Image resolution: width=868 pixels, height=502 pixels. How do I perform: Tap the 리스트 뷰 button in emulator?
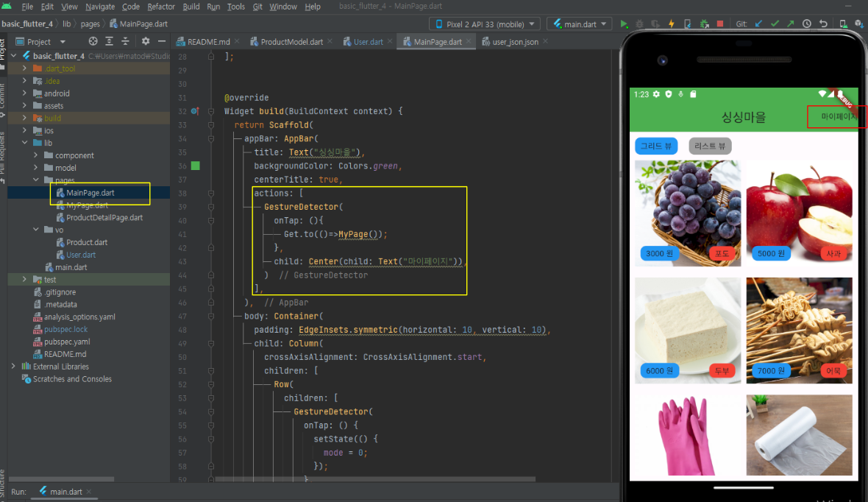(710, 146)
